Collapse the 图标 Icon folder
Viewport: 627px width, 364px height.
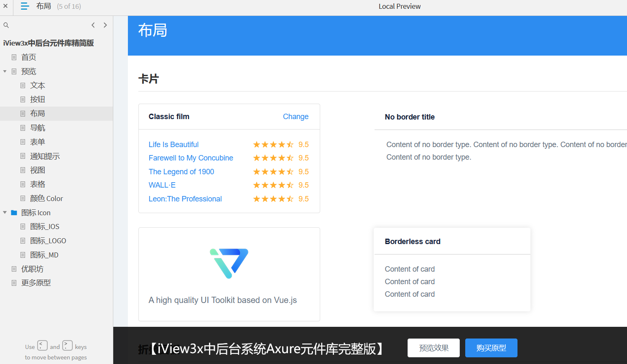5,213
